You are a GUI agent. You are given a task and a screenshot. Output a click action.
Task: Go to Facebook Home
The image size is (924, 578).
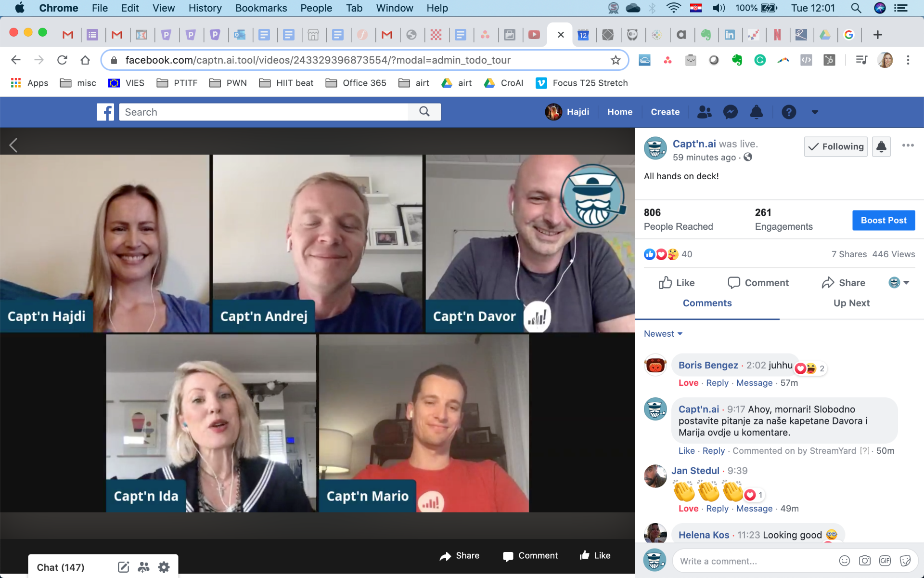click(620, 112)
